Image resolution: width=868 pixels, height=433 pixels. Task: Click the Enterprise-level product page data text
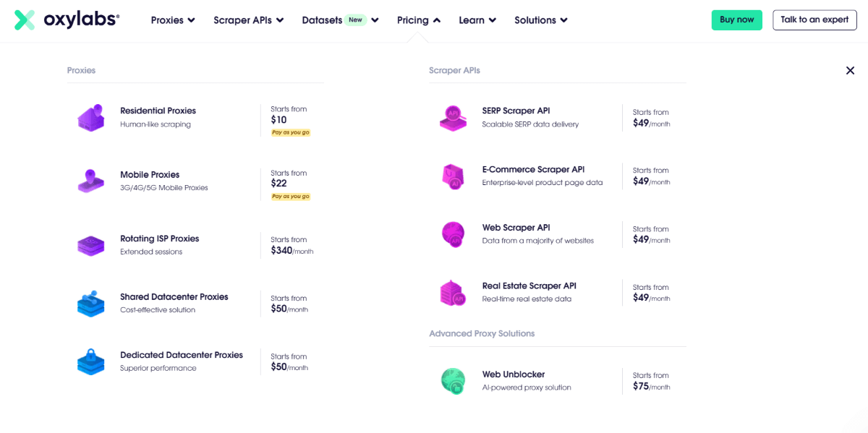[542, 183]
